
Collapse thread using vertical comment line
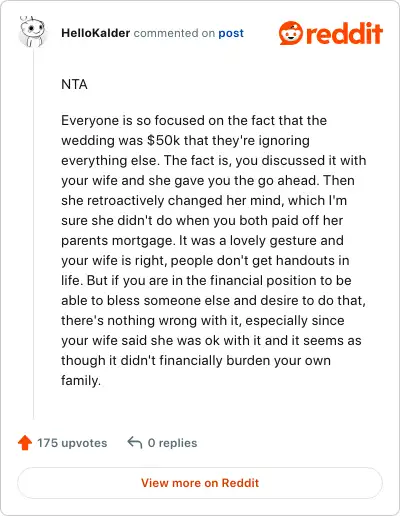pos(33,233)
